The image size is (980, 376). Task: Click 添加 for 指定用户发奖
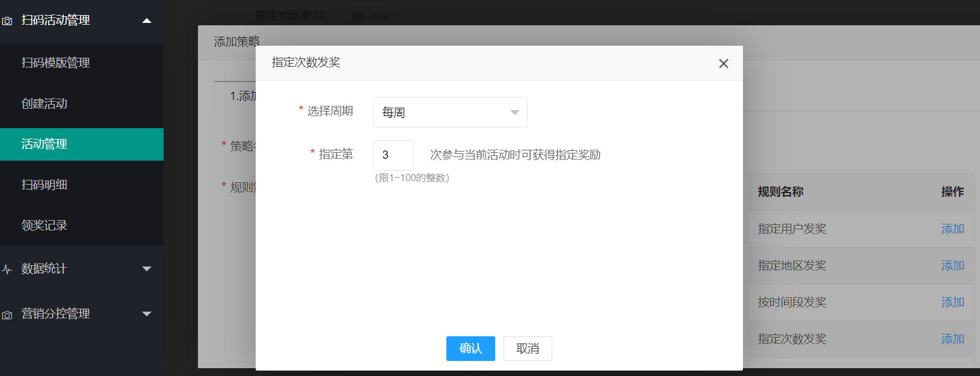tap(953, 229)
